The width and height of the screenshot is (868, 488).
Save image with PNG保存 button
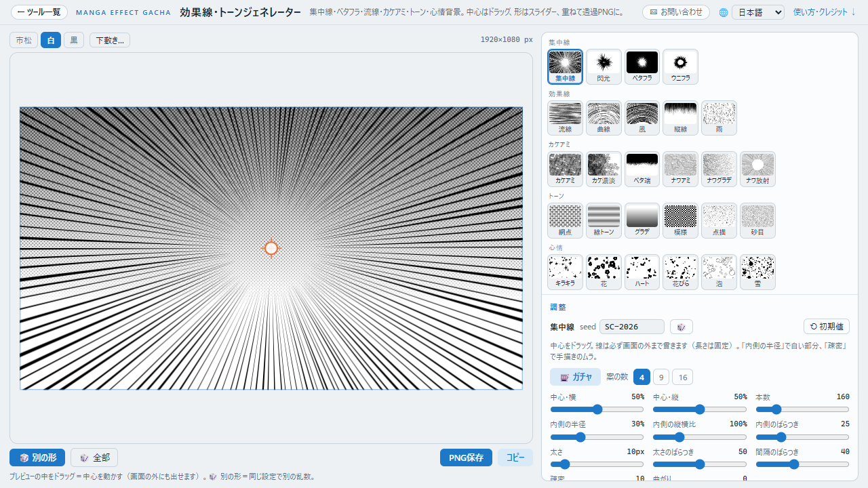[x=466, y=457]
